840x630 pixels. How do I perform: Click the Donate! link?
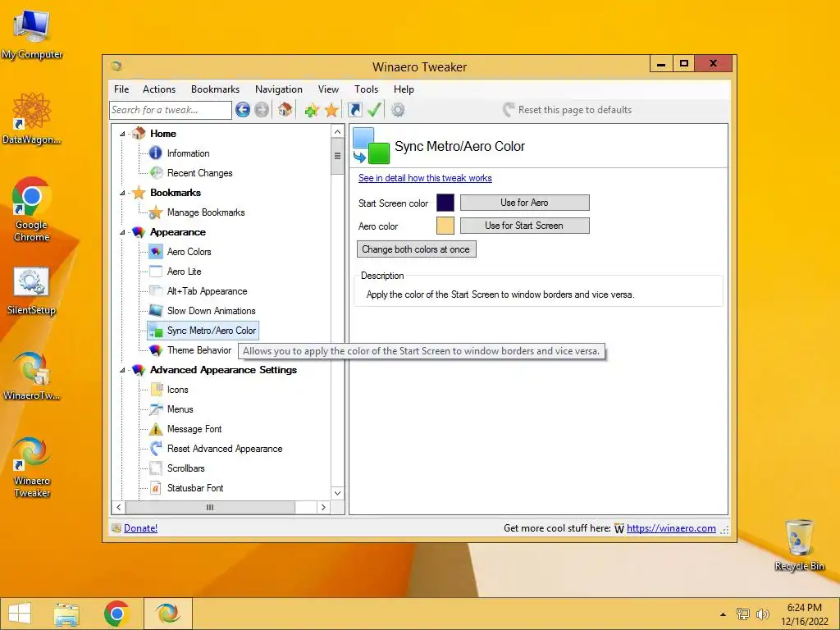click(140, 528)
